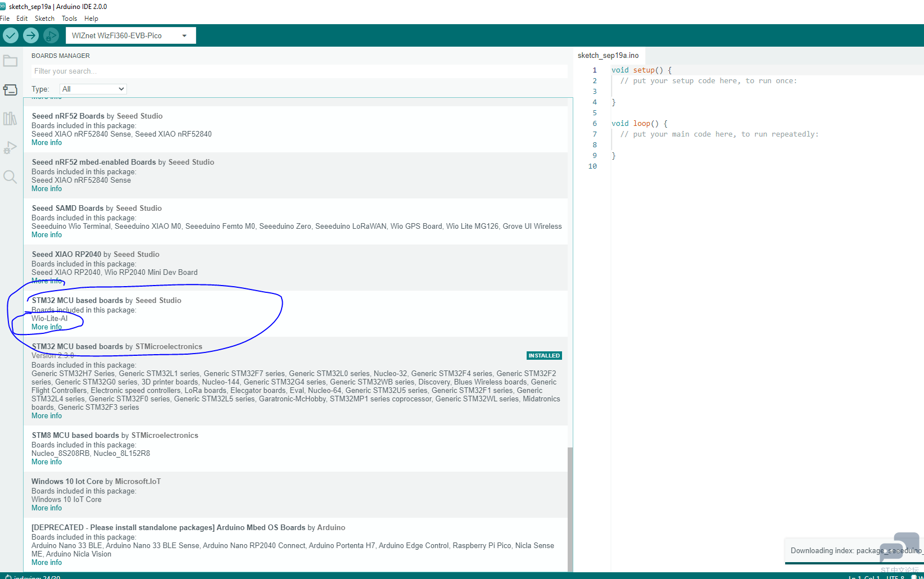Open the Search sidebar magnifier icon
Image resolution: width=924 pixels, height=579 pixels.
coord(10,177)
